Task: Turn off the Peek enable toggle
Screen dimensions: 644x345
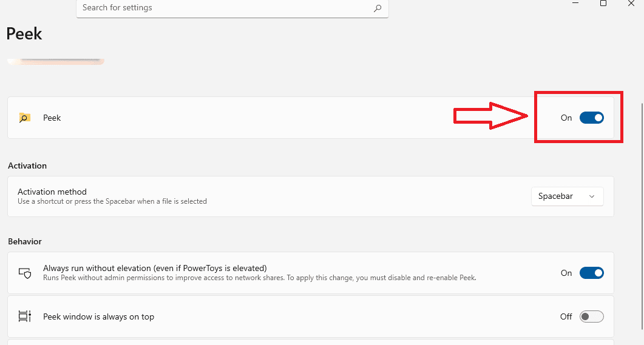Action: tap(591, 118)
